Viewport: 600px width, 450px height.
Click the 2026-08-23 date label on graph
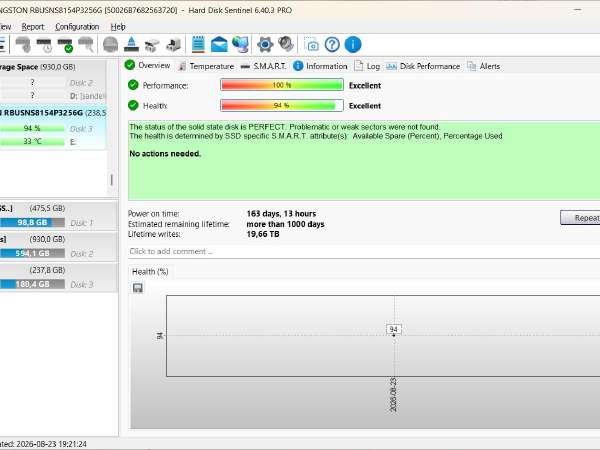click(x=393, y=395)
